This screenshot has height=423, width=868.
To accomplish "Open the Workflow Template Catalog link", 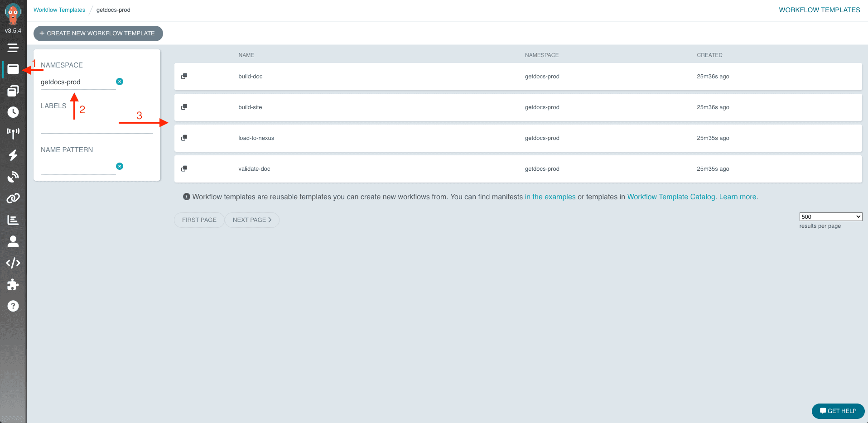I will (x=671, y=197).
